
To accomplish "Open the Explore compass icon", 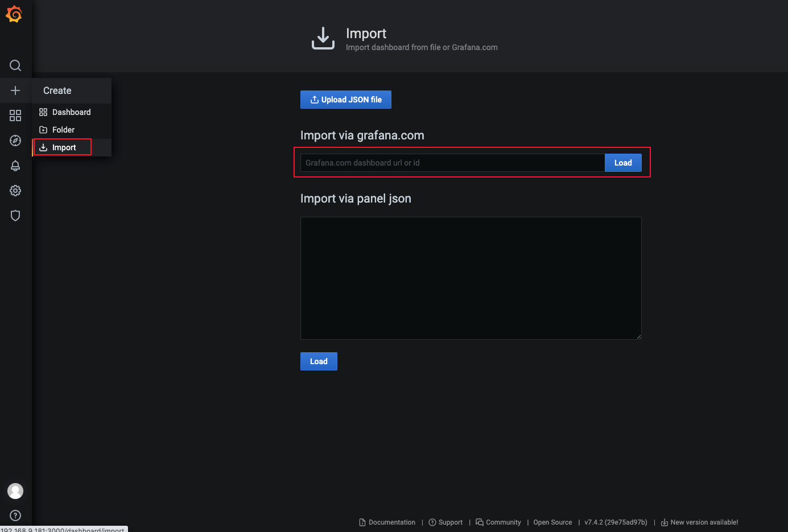I will [x=15, y=141].
